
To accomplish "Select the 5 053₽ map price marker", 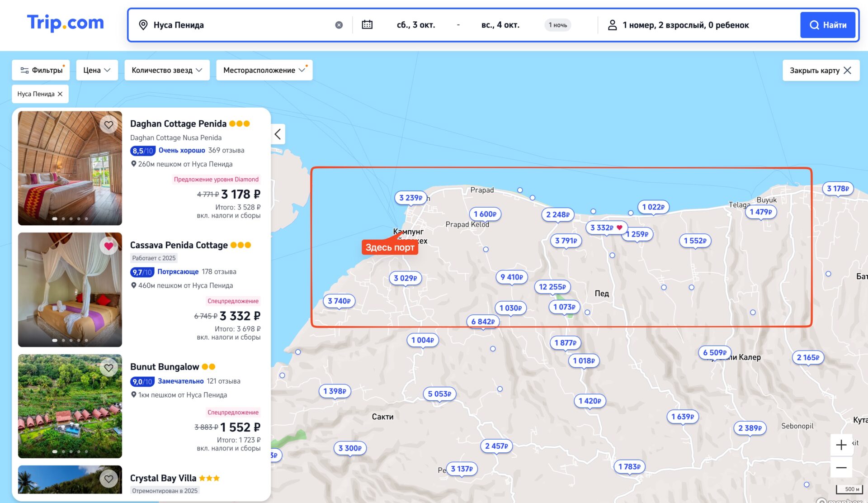I will [439, 394].
